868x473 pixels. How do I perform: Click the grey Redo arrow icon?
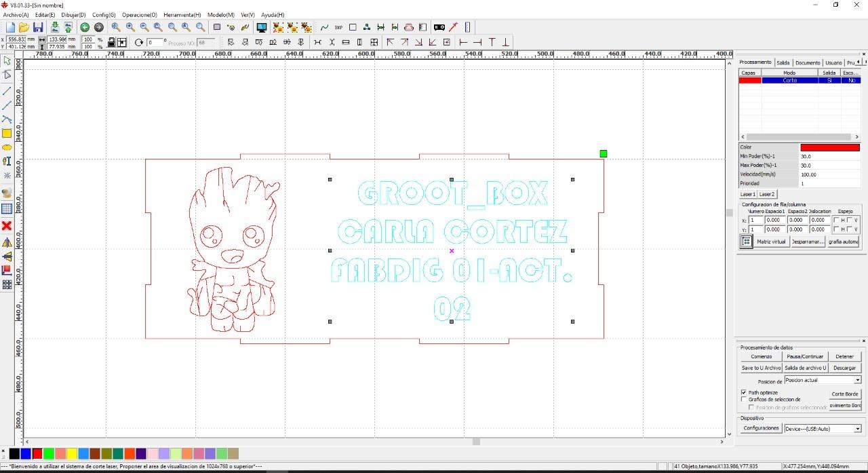[x=98, y=27]
